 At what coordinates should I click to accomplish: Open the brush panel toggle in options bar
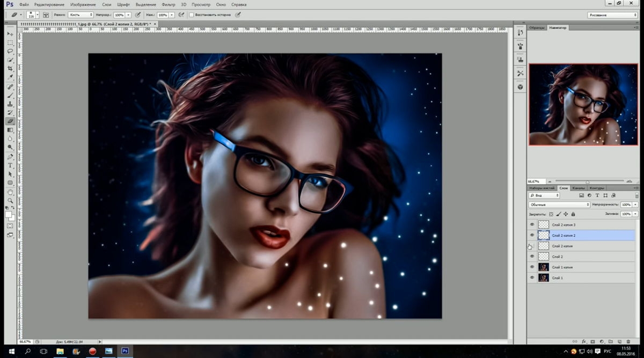tap(46, 15)
